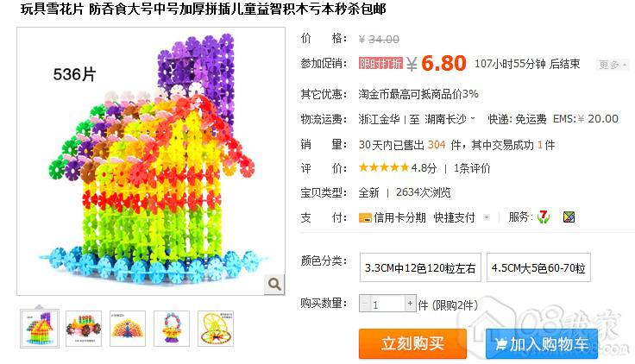635x364 pixels.
Task: Select the rainbow house thumbnail
Action: [x=40, y=328]
